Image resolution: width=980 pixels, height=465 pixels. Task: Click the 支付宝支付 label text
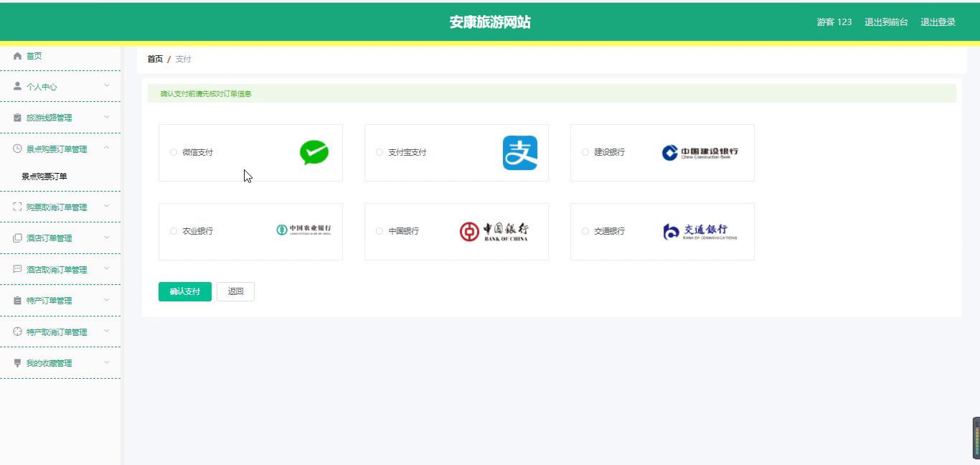[407, 152]
